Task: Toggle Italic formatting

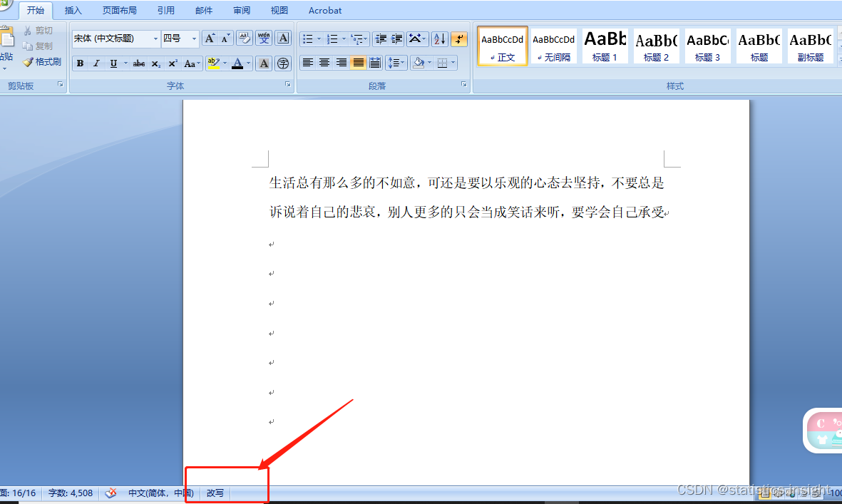Action: coord(97,63)
